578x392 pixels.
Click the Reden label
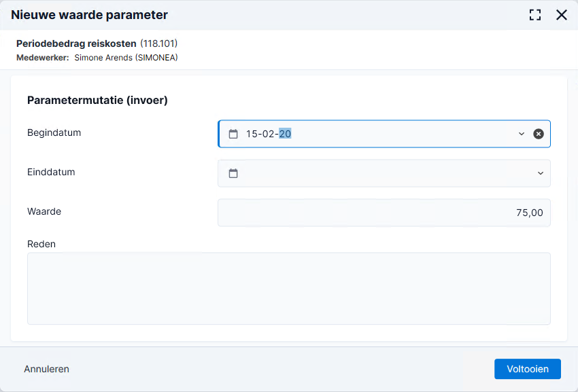41,245
